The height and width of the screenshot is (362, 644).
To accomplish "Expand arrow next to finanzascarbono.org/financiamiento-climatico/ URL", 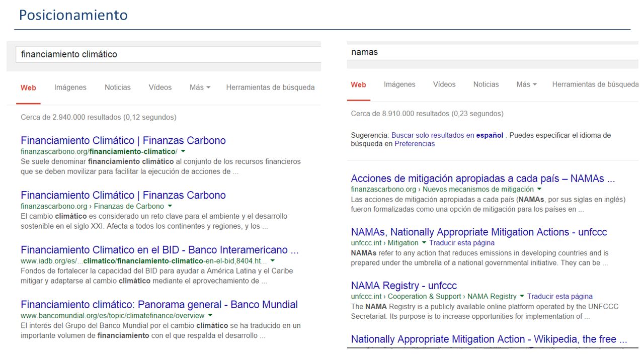I will coord(183,151).
